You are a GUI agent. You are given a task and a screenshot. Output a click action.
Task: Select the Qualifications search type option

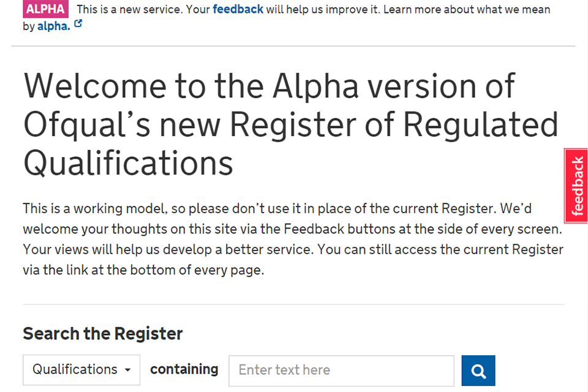point(81,370)
